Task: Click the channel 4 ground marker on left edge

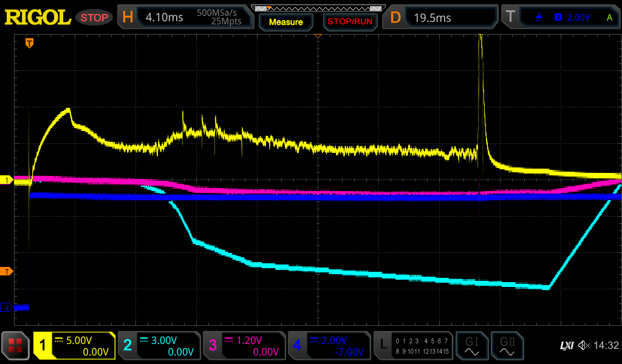Action: [x=7, y=308]
